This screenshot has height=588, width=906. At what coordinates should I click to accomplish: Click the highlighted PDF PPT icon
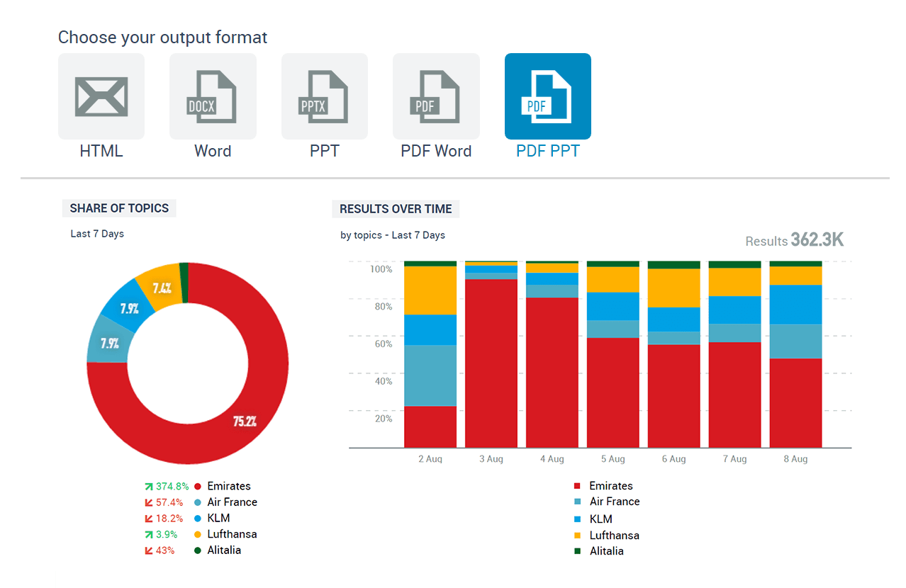(547, 96)
